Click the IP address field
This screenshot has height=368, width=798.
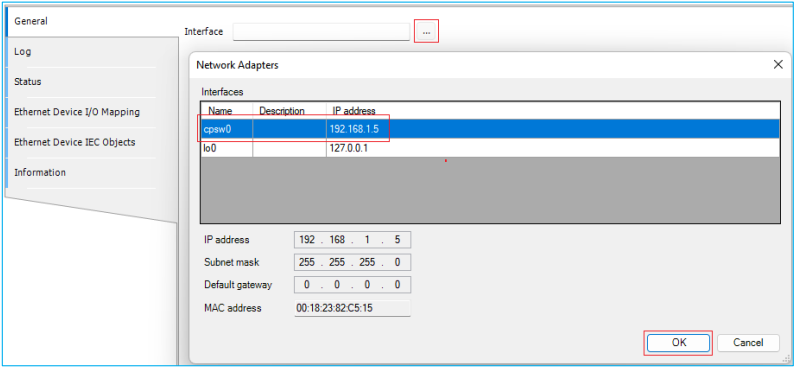click(x=352, y=240)
